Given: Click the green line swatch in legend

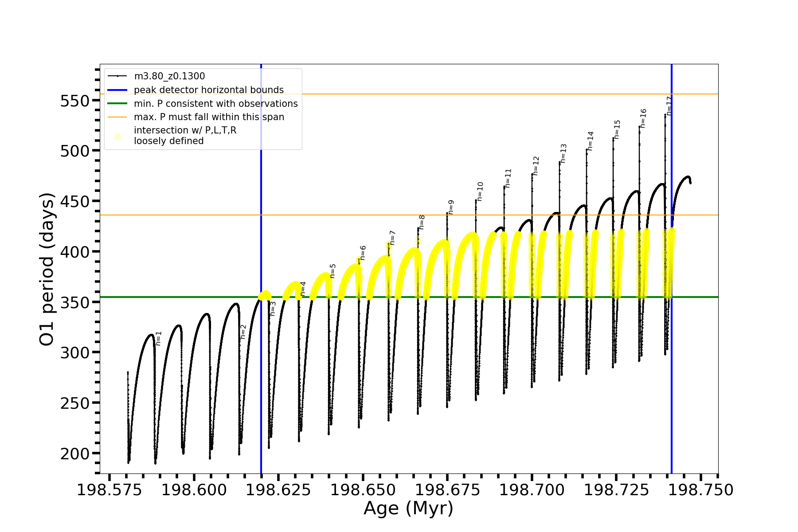Looking at the screenshot, I should point(117,104).
